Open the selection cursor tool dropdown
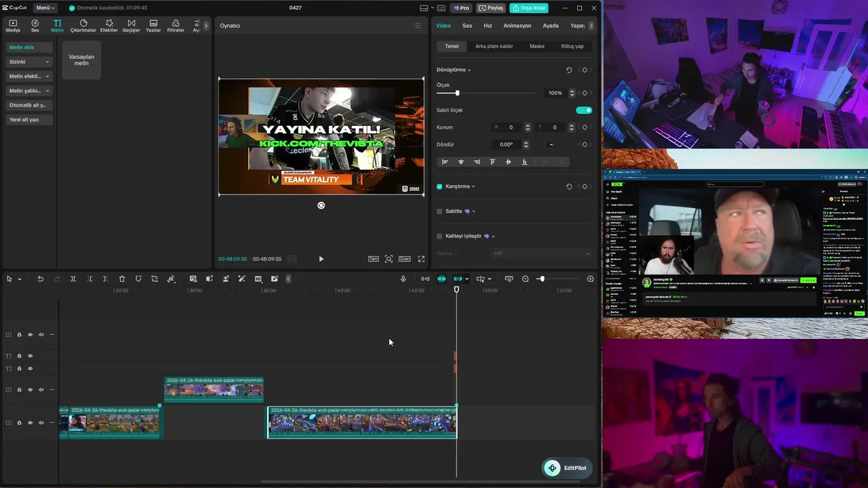This screenshot has width=868, height=488. pos(20,279)
